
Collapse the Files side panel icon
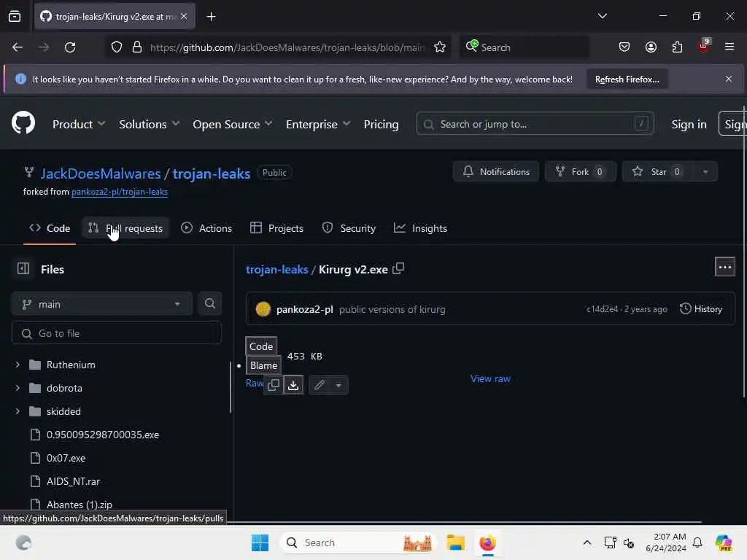click(x=23, y=268)
